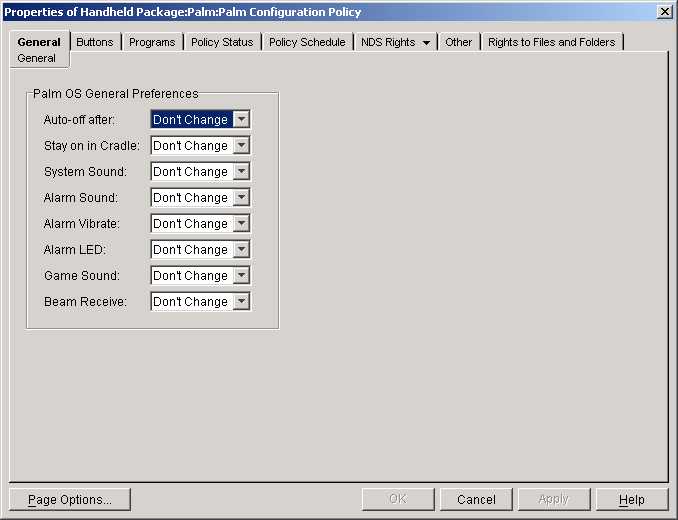Viewport: 678px width, 520px height.
Task: Expand the System Sound combo box
Action: pyautogui.click(x=201, y=171)
